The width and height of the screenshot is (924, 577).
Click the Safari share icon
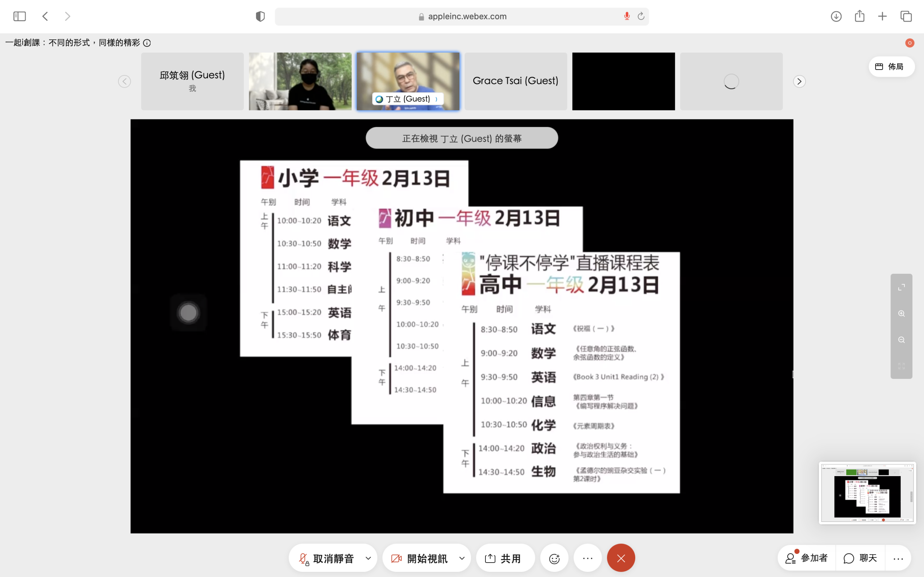[859, 16]
